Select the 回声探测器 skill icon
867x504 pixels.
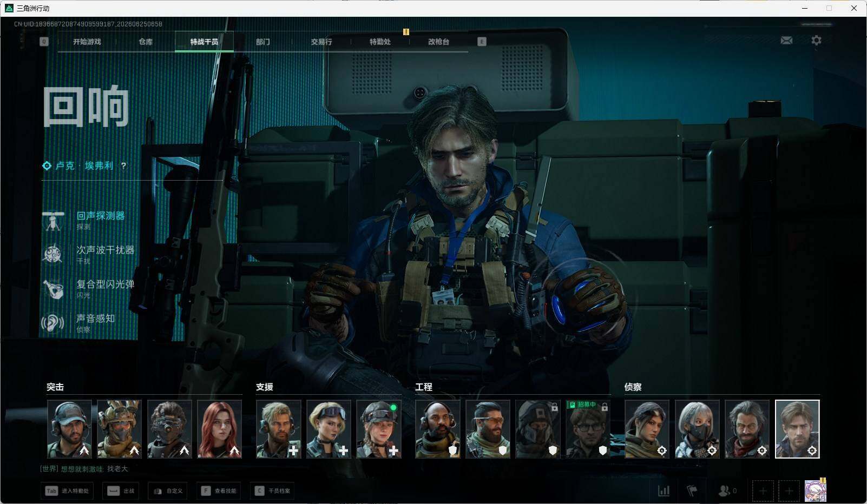[x=53, y=221]
